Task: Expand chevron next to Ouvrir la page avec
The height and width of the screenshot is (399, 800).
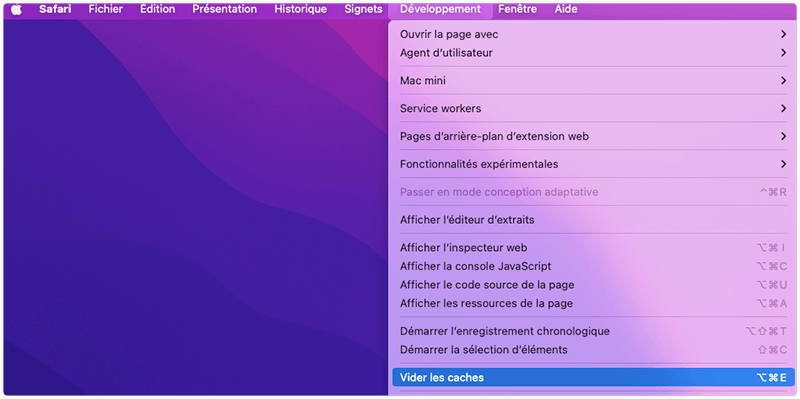Action: (783, 35)
